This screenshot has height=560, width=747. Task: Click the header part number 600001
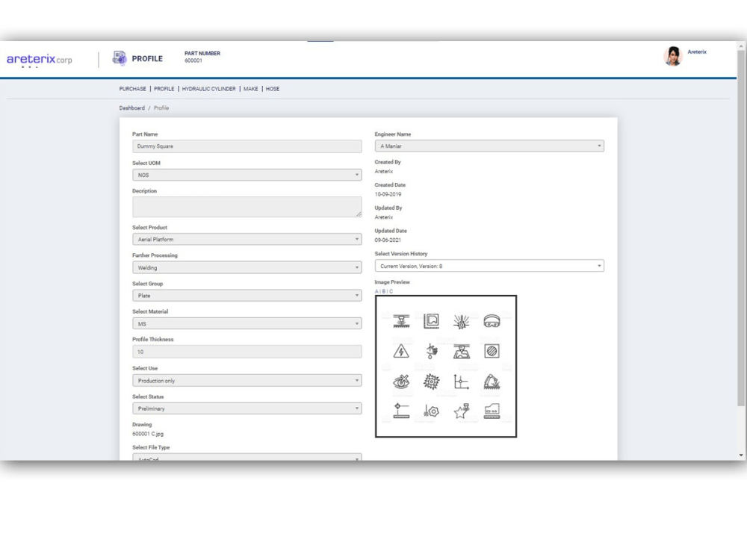pyautogui.click(x=193, y=60)
